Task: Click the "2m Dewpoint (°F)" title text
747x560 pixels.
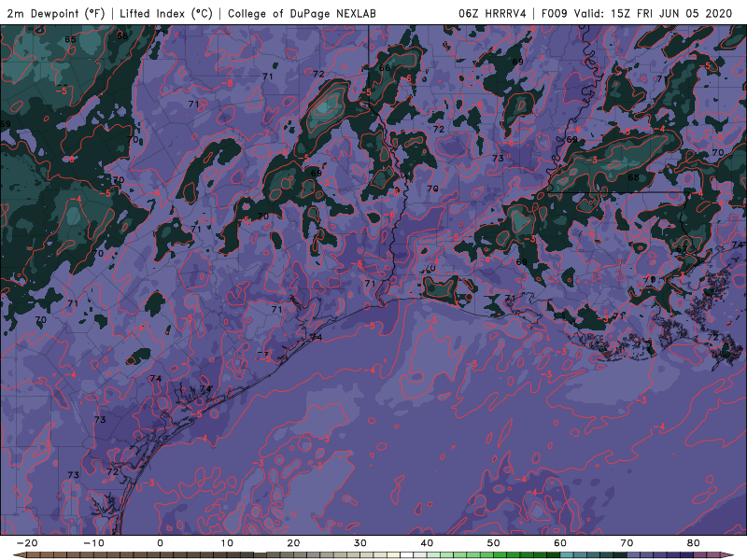Action: (56, 14)
